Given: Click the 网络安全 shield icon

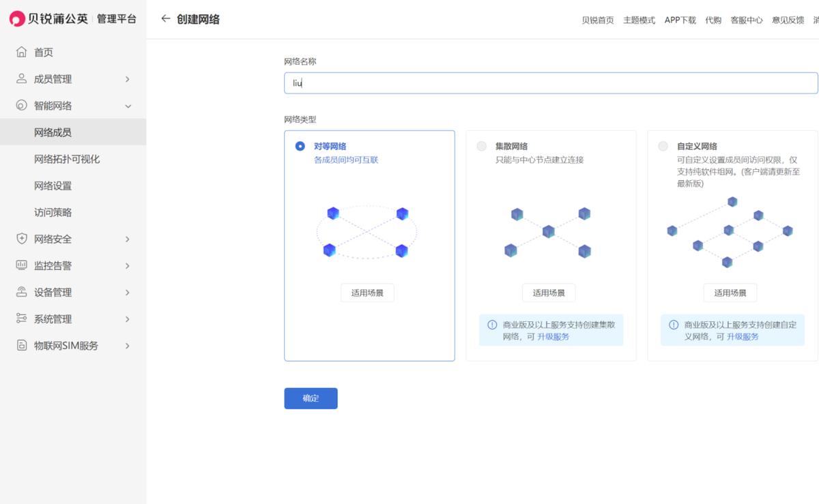Looking at the screenshot, I should (22, 239).
